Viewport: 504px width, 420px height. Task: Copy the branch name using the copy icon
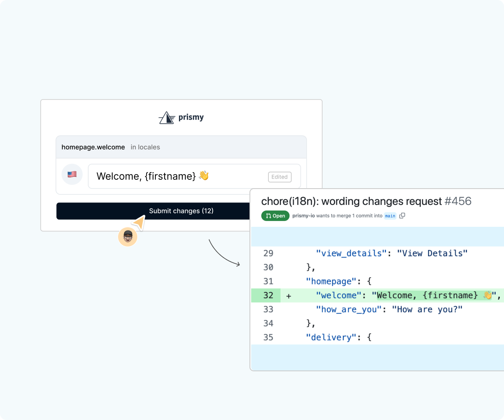point(402,216)
